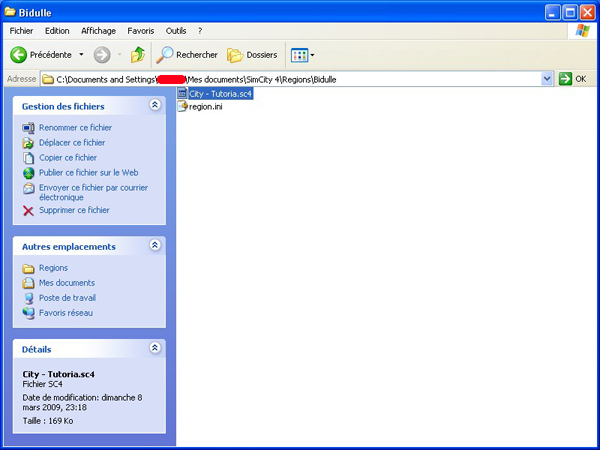The image size is (600, 450).
Task: Open the Regions folder link
Action: tap(53, 268)
